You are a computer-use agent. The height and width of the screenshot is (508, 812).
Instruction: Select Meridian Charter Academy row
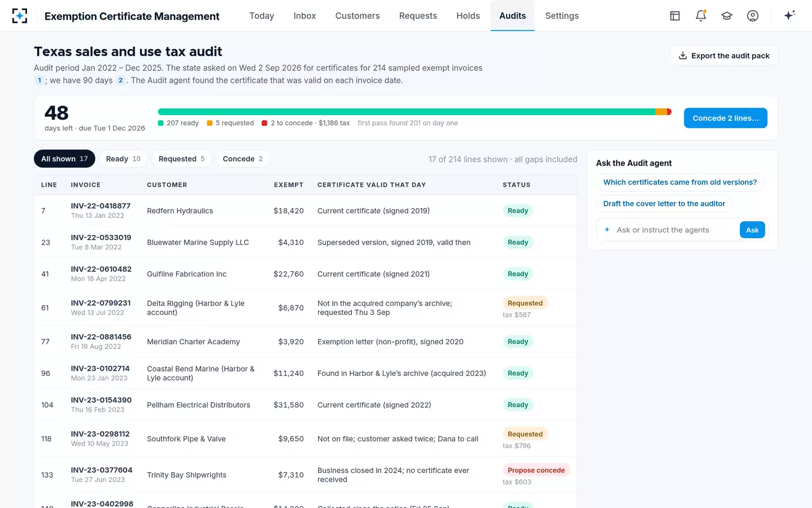pyautogui.click(x=306, y=341)
